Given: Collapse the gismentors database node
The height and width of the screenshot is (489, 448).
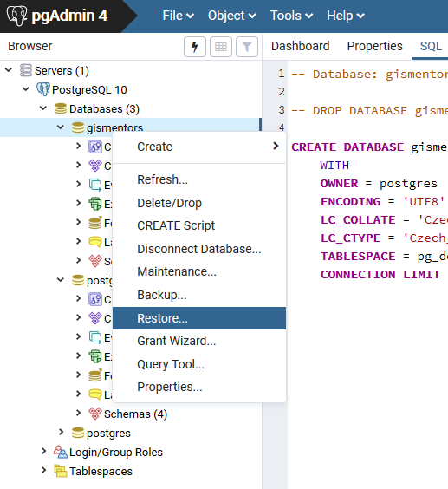Looking at the screenshot, I should click(61, 127).
